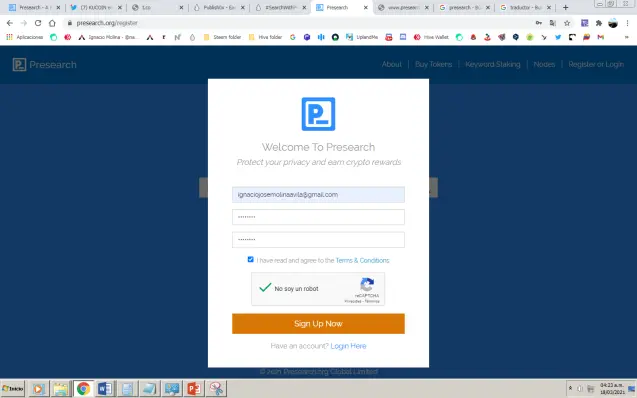Open the Login Here link

click(348, 346)
